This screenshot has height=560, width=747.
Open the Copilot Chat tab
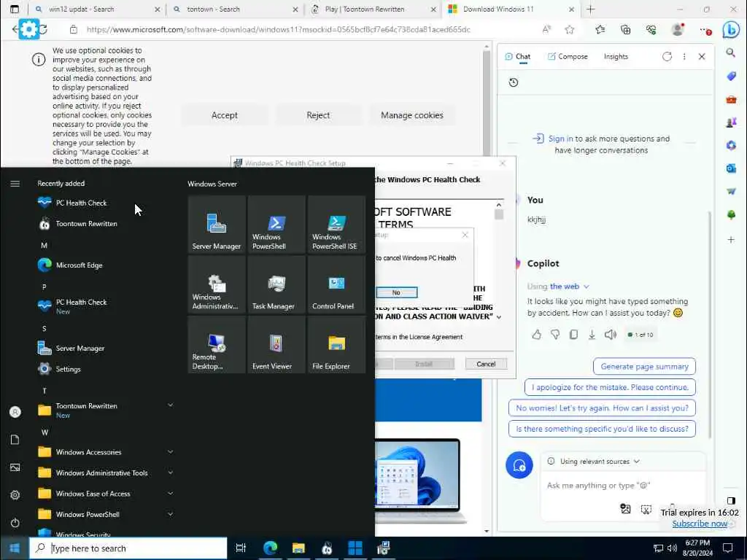pos(518,57)
